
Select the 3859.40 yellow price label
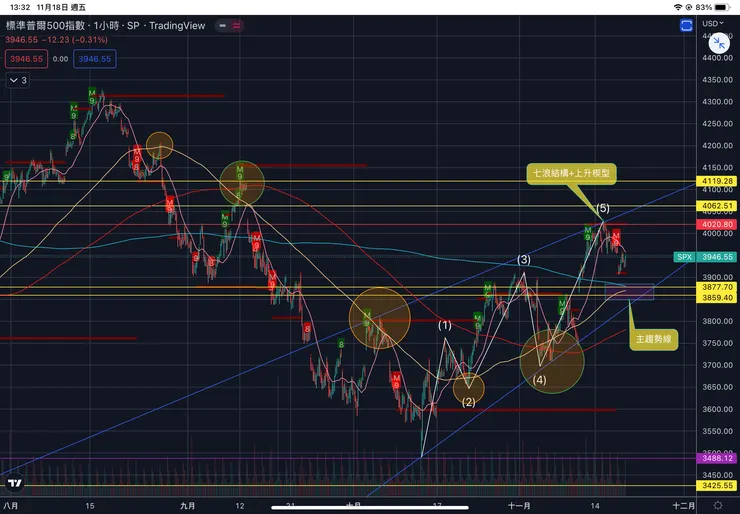(x=717, y=297)
